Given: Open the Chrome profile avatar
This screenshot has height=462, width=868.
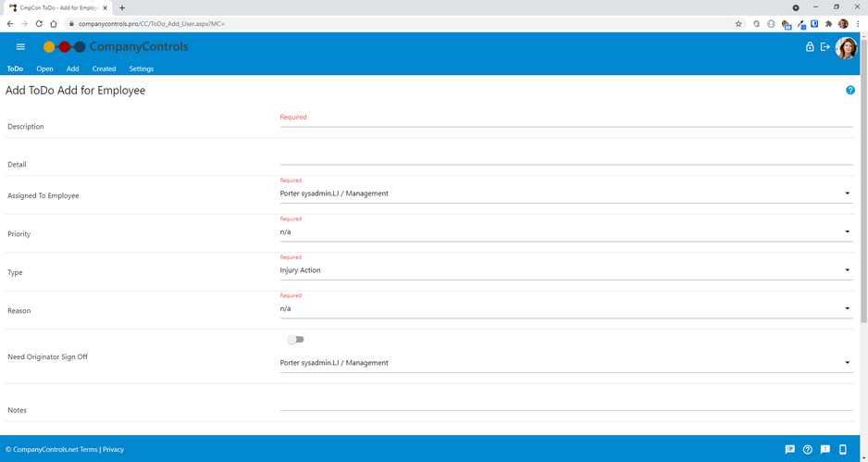Looking at the screenshot, I should pyautogui.click(x=843, y=24).
